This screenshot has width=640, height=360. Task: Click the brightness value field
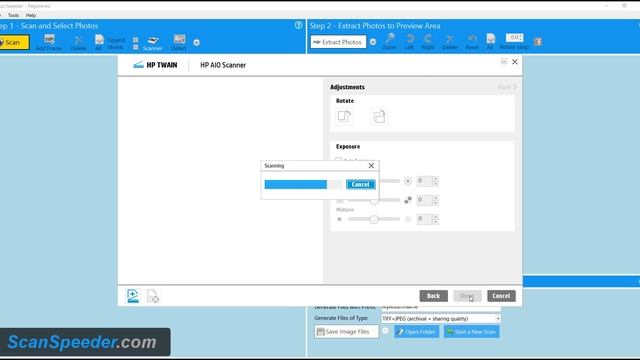[x=424, y=181]
